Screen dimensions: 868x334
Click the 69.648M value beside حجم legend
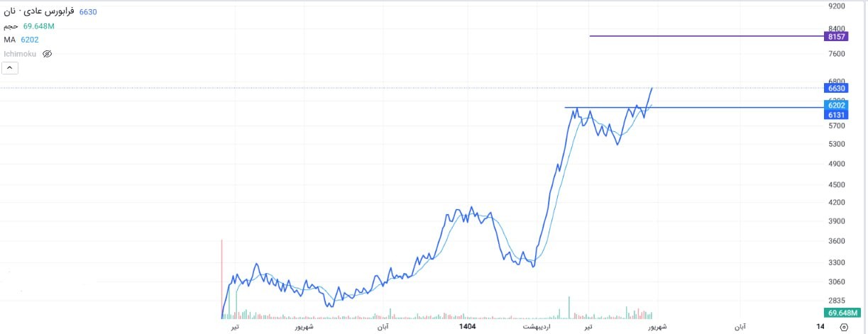[39, 26]
